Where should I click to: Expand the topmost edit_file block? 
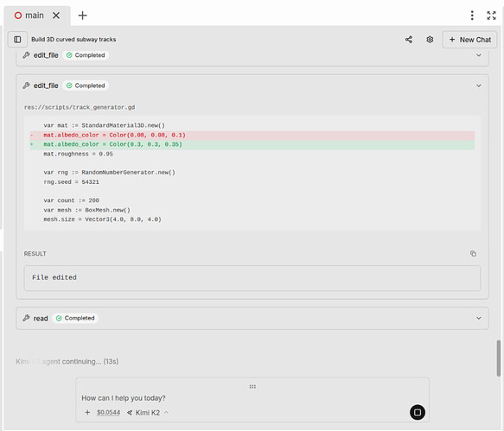pyautogui.click(x=479, y=55)
